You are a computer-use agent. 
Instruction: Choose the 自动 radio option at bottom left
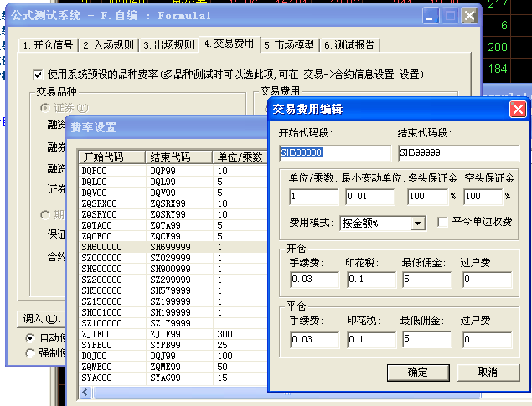[x=30, y=337]
